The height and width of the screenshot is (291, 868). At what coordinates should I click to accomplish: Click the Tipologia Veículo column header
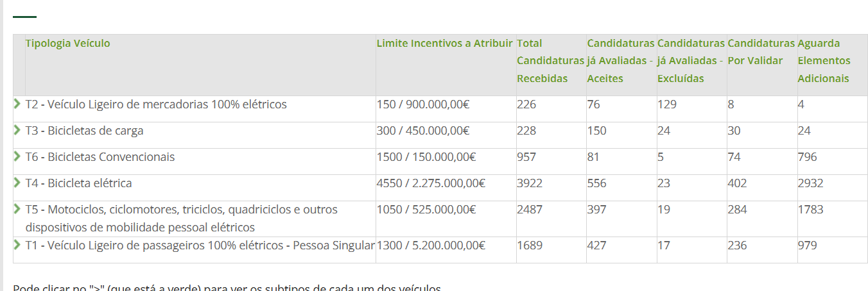(67, 44)
